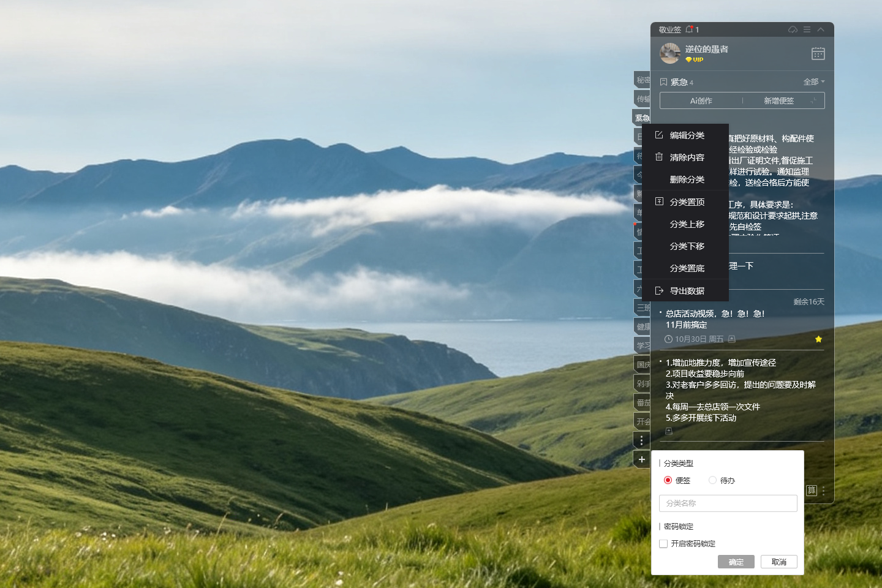
Task: Choose 编辑分类 in the context menu
Action: tap(685, 135)
